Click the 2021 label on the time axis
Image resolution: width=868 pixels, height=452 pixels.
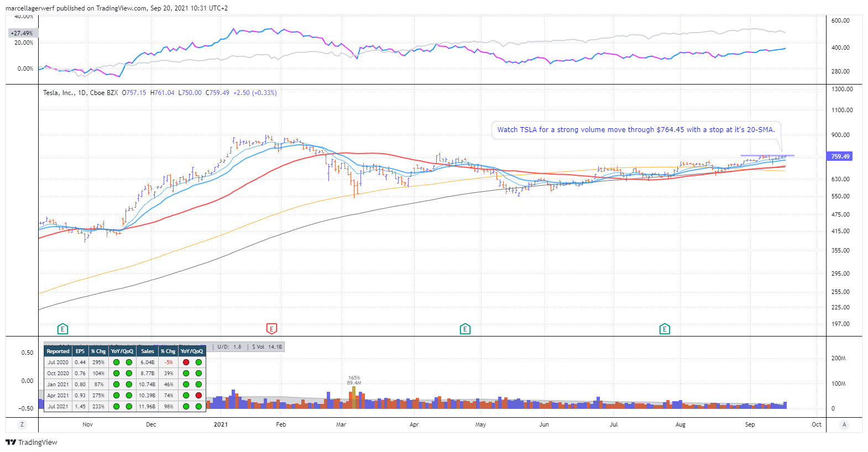coord(221,424)
